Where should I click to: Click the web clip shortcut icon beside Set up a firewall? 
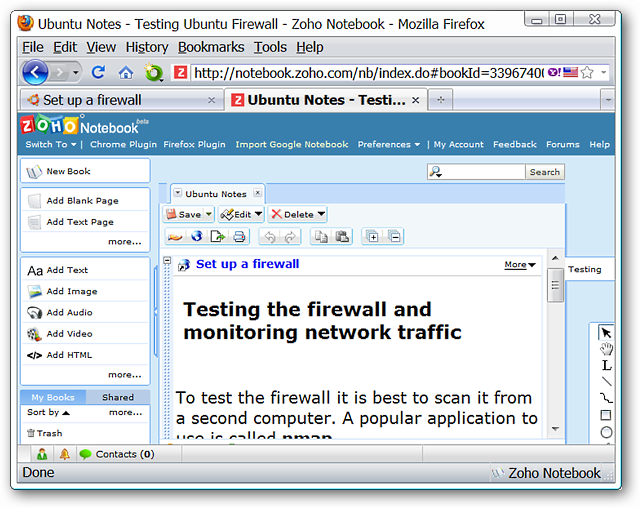184,265
